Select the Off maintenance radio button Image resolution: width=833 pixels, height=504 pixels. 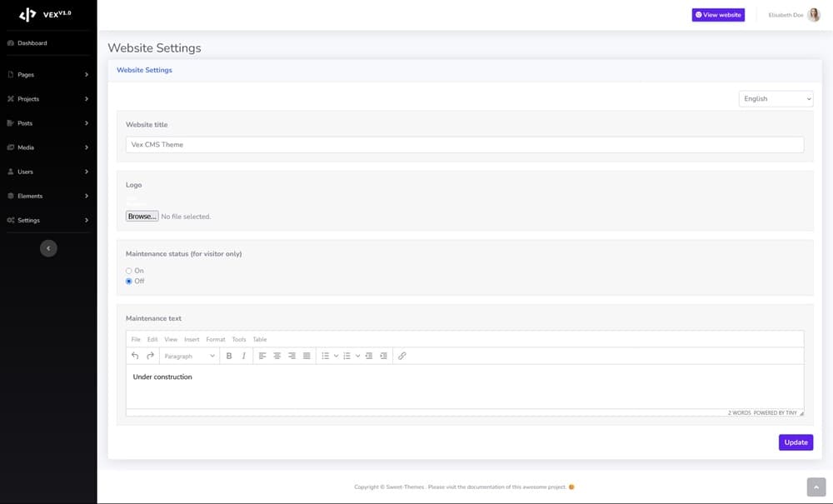129,282
